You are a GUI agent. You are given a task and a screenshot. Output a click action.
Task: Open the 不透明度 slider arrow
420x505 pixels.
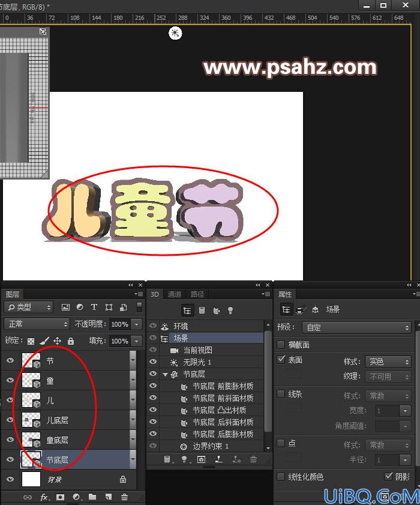[x=136, y=324]
